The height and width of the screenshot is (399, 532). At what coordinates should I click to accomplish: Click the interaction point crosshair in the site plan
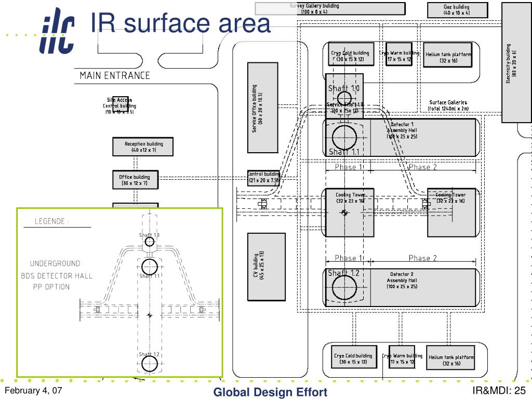pyautogui.click(x=344, y=212)
